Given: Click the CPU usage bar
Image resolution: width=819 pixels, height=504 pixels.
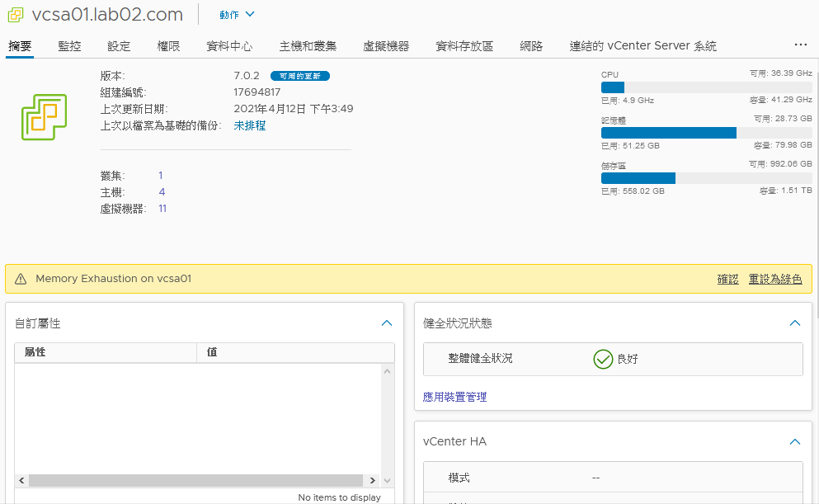Looking at the screenshot, I should coord(707,87).
